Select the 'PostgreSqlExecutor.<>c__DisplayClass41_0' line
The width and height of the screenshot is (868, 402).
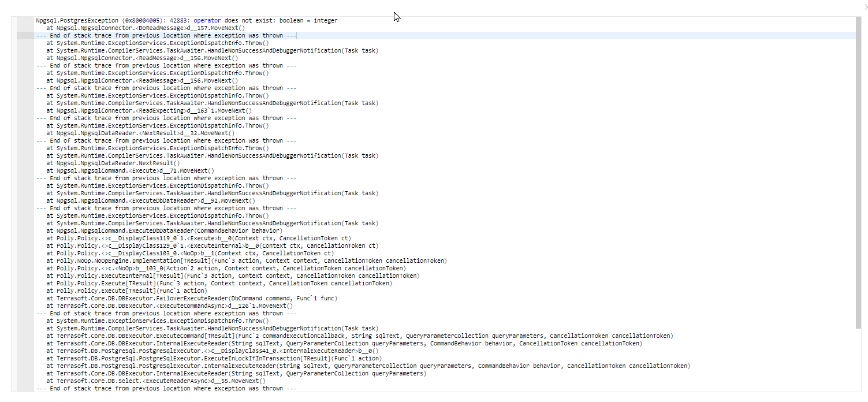213,351
